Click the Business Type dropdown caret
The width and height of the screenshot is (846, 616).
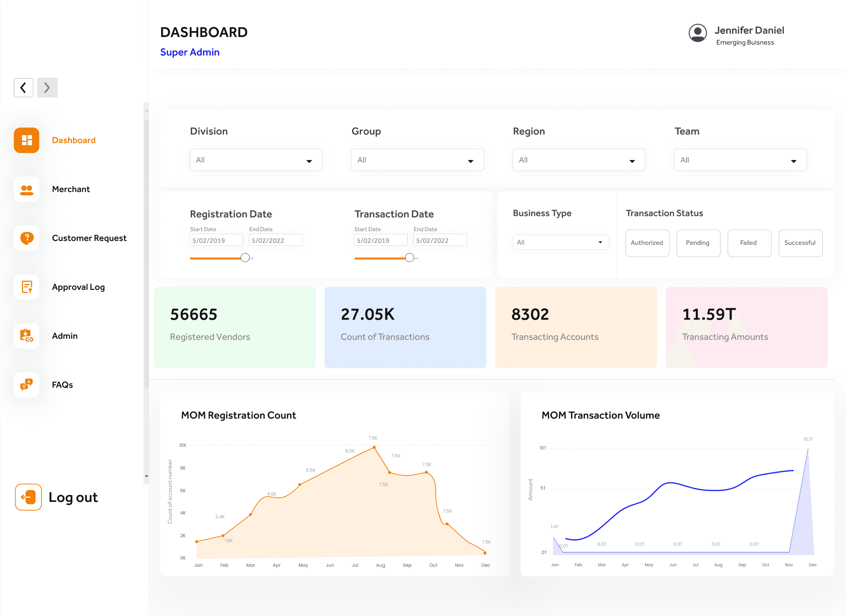coord(600,243)
